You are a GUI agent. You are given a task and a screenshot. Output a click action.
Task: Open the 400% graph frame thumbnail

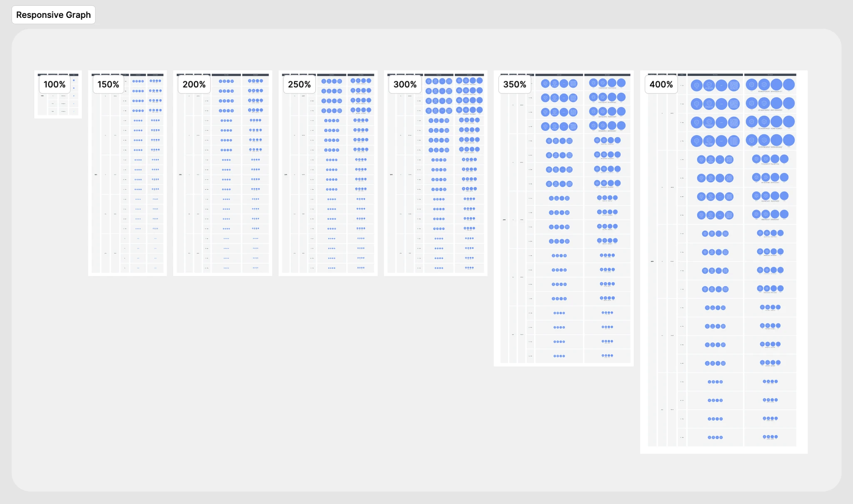724,262
